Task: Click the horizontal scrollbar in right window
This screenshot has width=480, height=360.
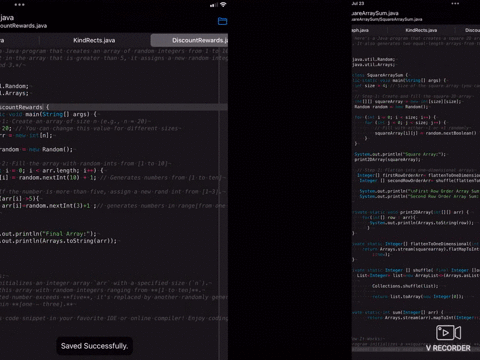Action: coord(416,349)
